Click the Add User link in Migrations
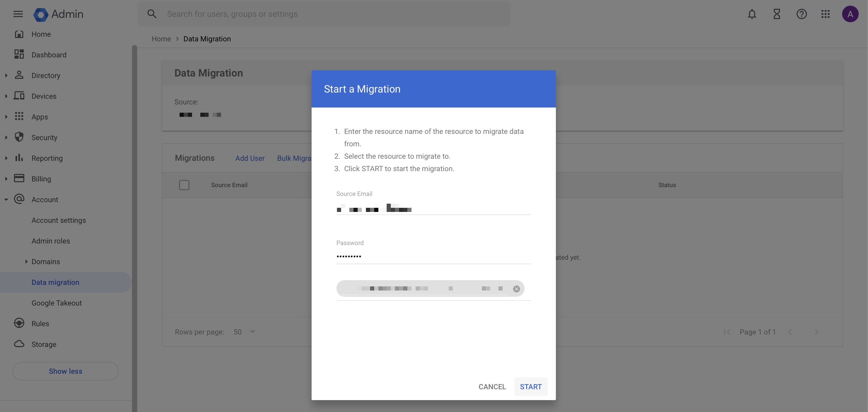Image resolution: width=868 pixels, height=412 pixels. [x=250, y=158]
